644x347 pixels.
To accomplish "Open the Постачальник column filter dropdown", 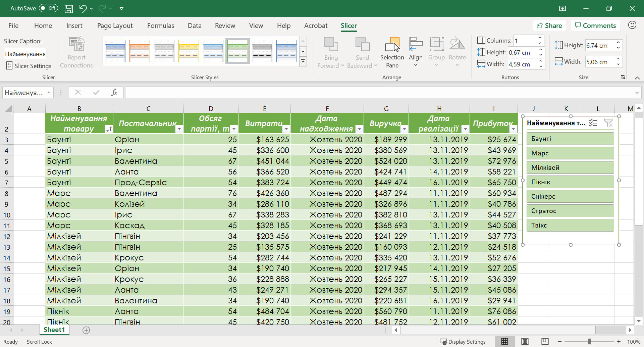I will (179, 129).
